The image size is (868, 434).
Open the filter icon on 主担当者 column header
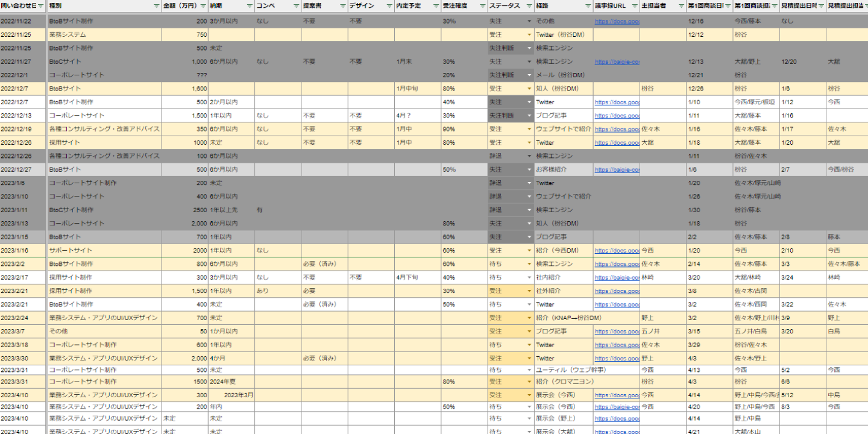(x=681, y=5)
